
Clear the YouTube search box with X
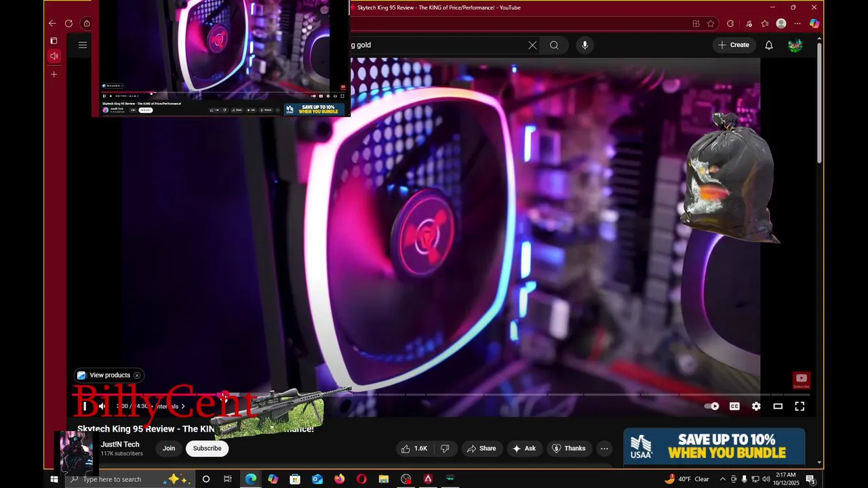coord(532,45)
